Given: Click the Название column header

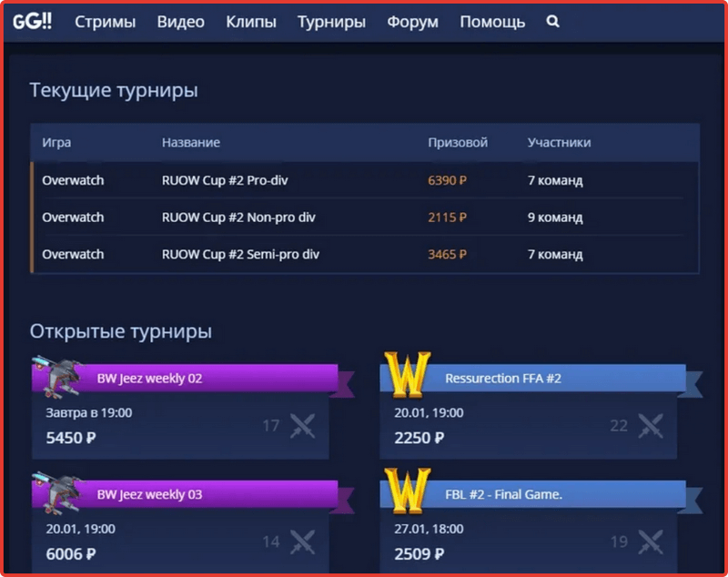Looking at the screenshot, I should click(x=191, y=143).
